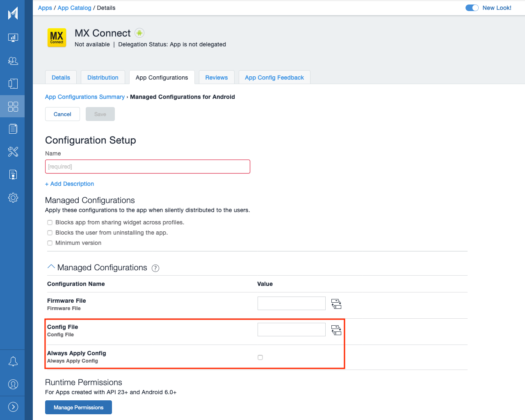The height and width of the screenshot is (420, 525).
Task: Open the devices icon in sidebar
Action: [13, 84]
